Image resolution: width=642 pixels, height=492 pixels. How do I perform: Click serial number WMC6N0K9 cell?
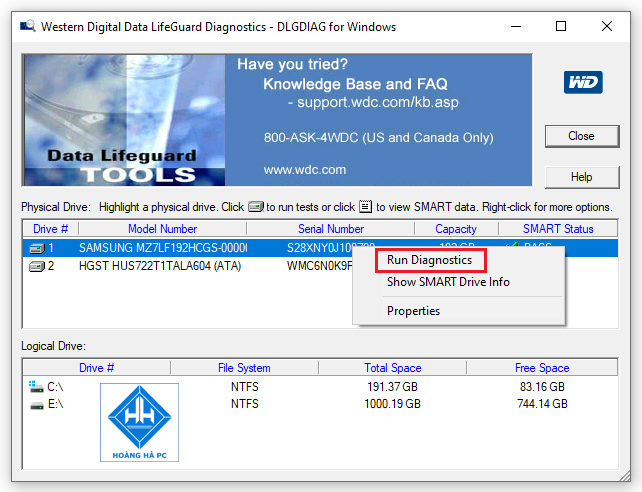click(320, 266)
